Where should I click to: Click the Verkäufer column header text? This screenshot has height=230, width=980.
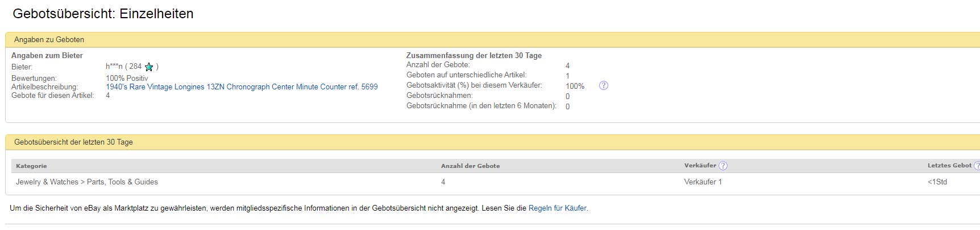coord(700,166)
